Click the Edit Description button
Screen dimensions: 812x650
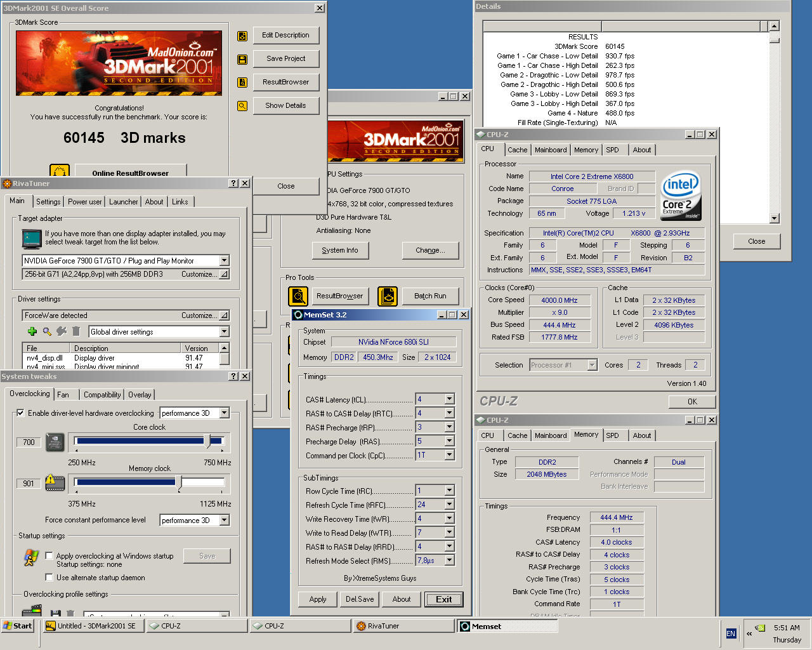click(x=286, y=36)
